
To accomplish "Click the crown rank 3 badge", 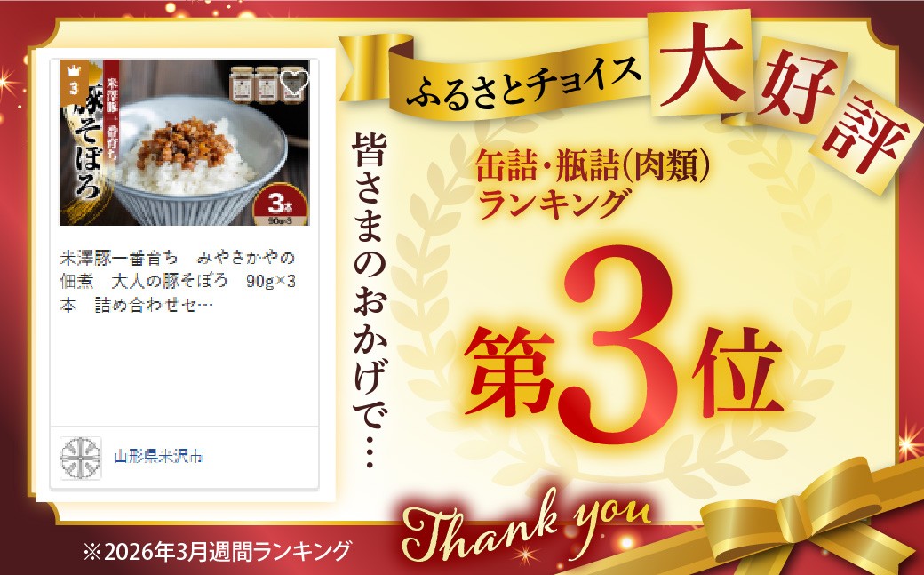I will (74, 82).
